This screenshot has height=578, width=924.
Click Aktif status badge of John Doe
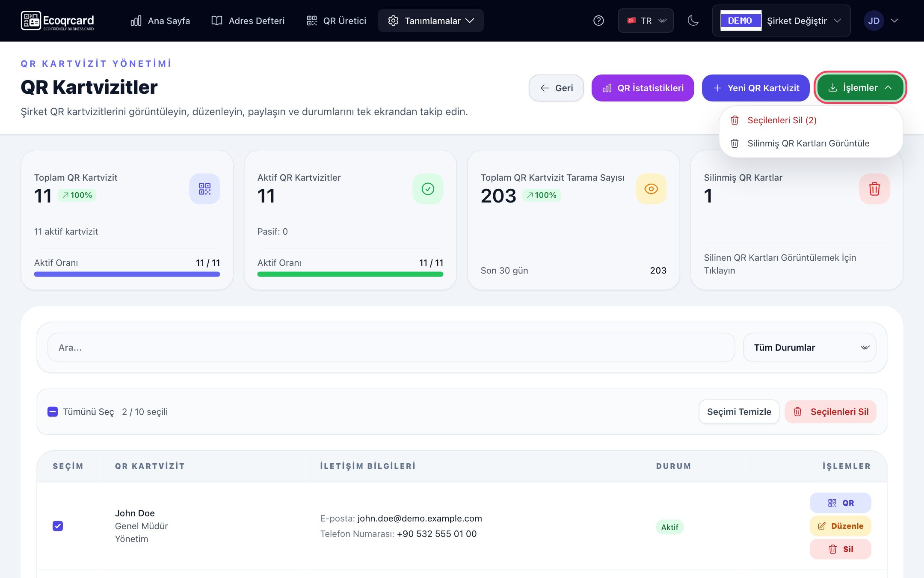(669, 527)
